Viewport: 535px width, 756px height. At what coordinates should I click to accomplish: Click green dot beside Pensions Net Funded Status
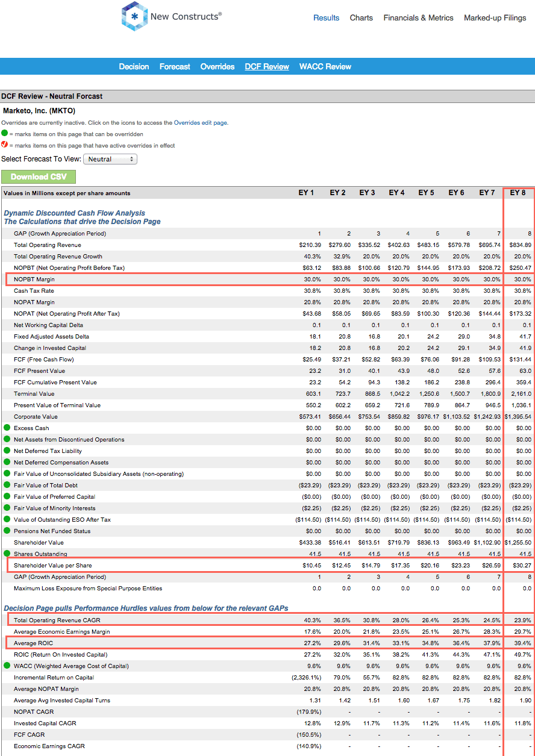click(x=7, y=531)
